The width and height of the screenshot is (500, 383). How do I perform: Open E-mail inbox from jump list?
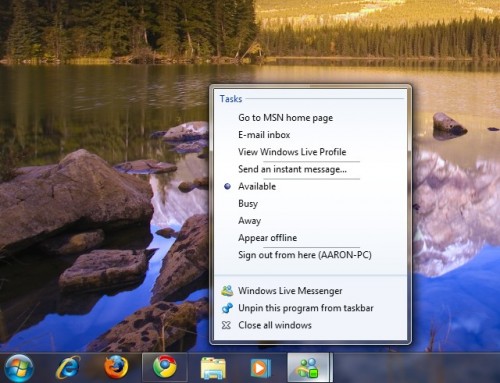coord(264,135)
